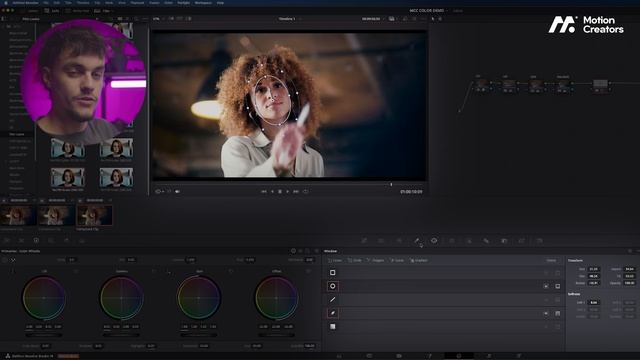Image resolution: width=640 pixels, height=360 pixels.
Task: Reset the Gain color wheel
Action: (x=231, y=271)
